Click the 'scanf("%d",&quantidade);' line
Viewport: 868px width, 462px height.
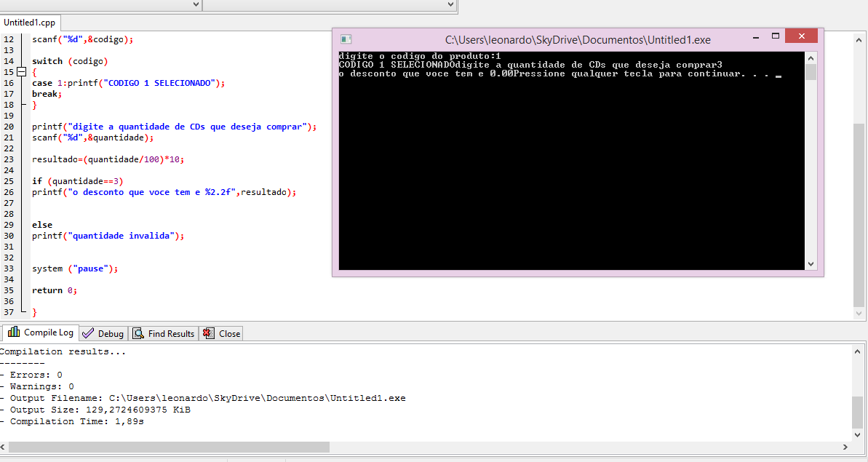click(x=93, y=138)
